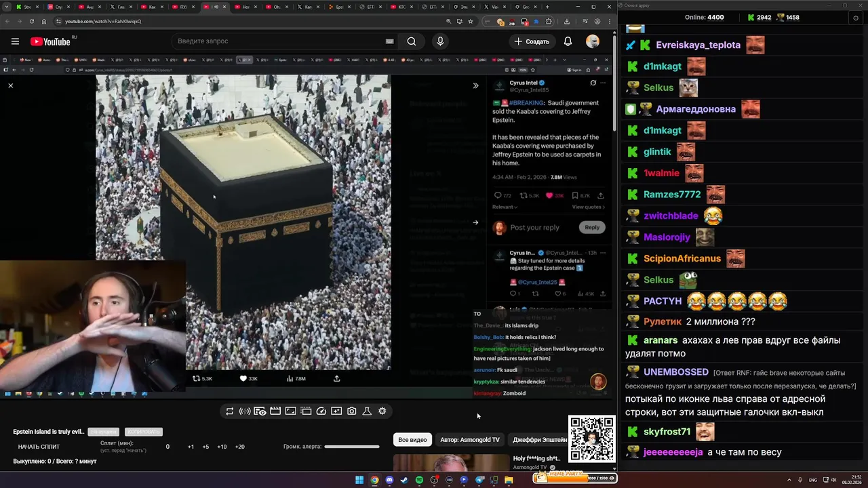Close the image viewer with the X

pyautogui.click(x=10, y=85)
